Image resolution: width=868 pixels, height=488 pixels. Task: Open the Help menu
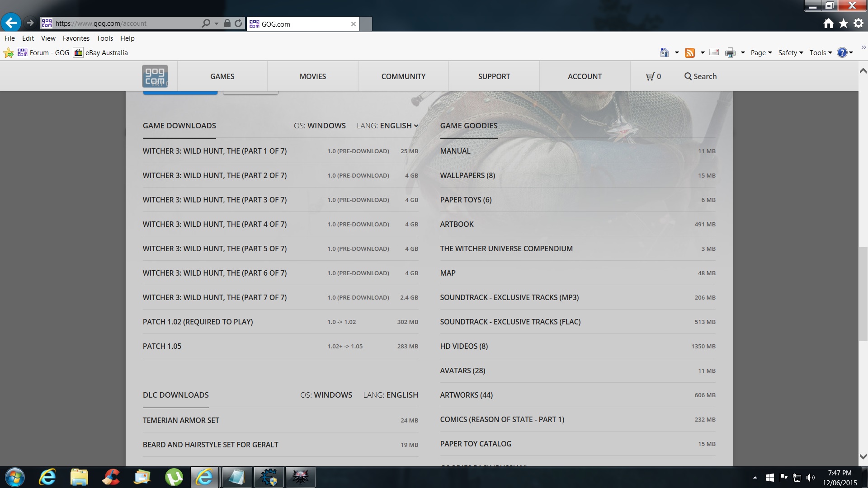pyautogui.click(x=127, y=38)
